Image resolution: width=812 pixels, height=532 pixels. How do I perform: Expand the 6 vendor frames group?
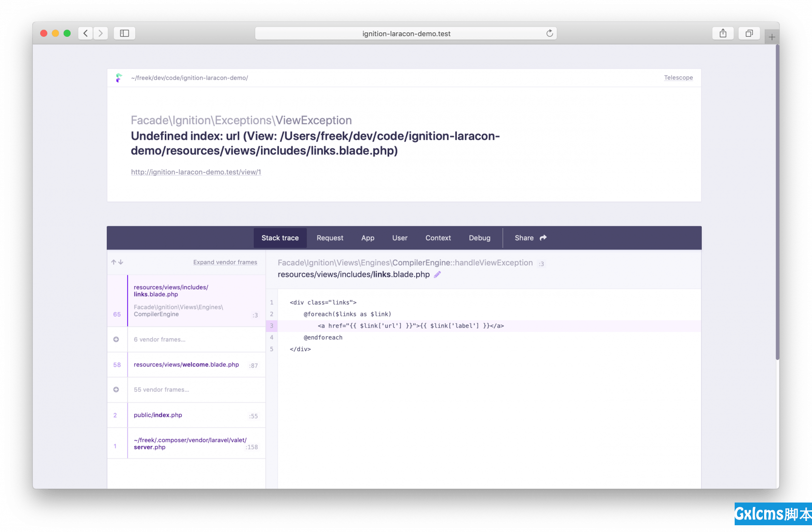point(159,340)
